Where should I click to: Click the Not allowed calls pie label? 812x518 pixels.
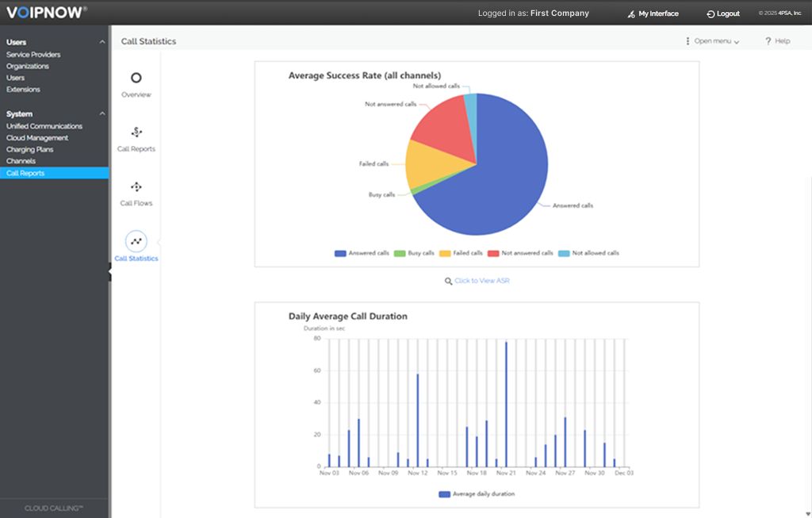tap(436, 86)
